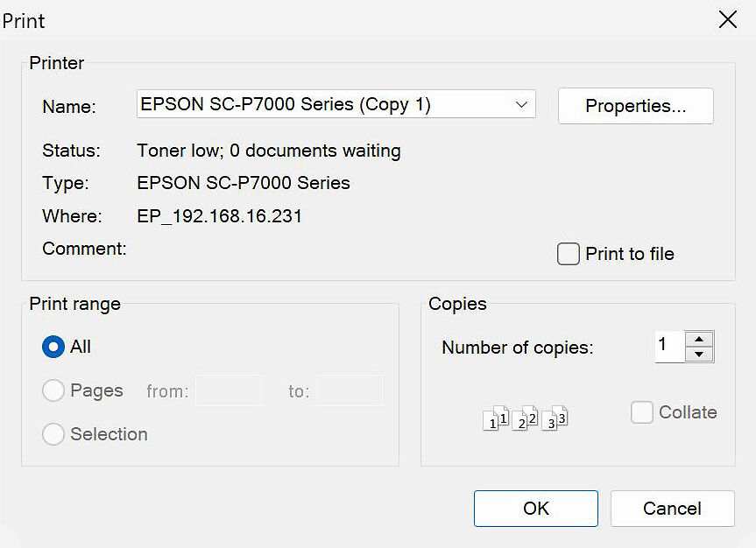
Task: Increase Number of copies with up arrow
Action: pyautogui.click(x=699, y=341)
